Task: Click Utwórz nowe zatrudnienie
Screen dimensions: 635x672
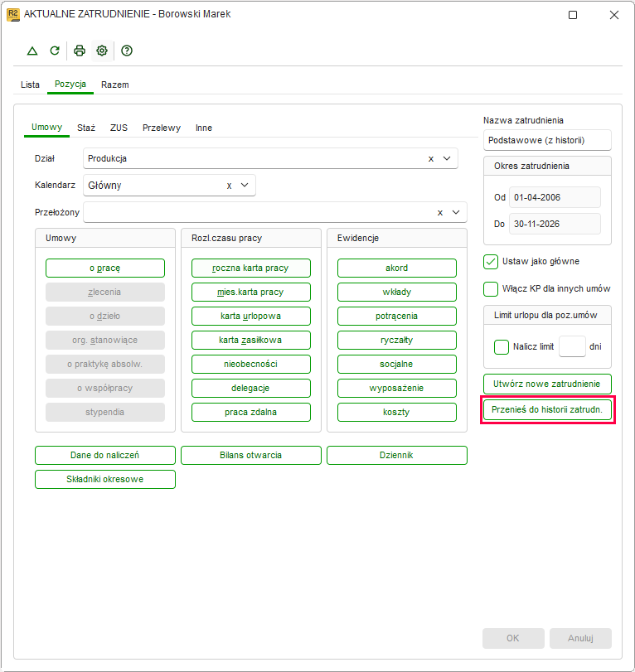Action: (547, 384)
